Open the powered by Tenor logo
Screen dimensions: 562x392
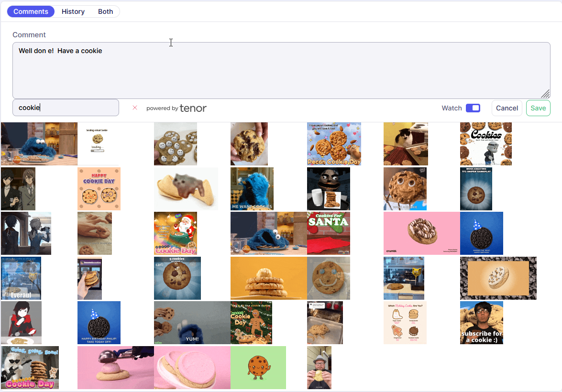click(176, 108)
